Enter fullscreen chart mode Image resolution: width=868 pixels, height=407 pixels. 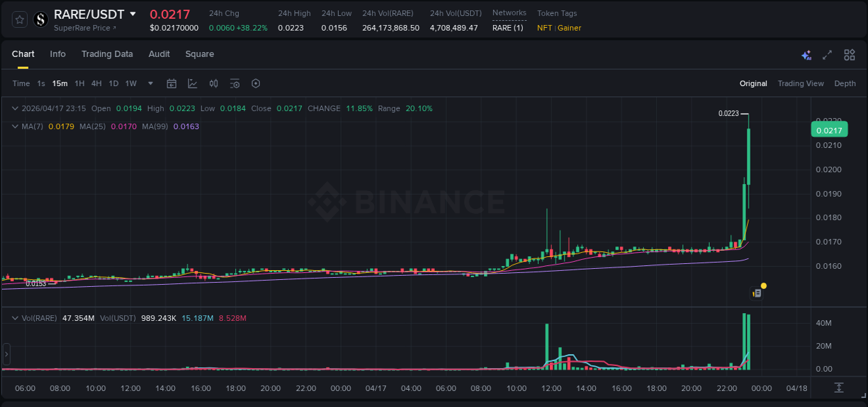pos(827,54)
